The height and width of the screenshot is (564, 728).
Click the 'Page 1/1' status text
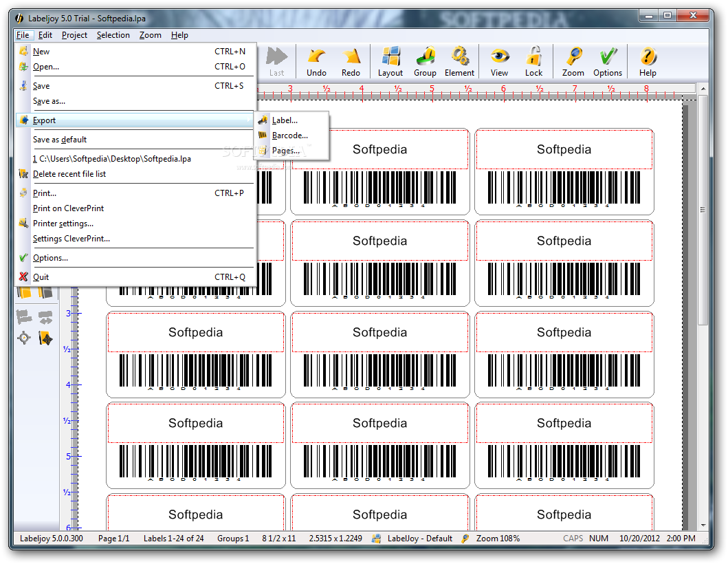click(113, 539)
